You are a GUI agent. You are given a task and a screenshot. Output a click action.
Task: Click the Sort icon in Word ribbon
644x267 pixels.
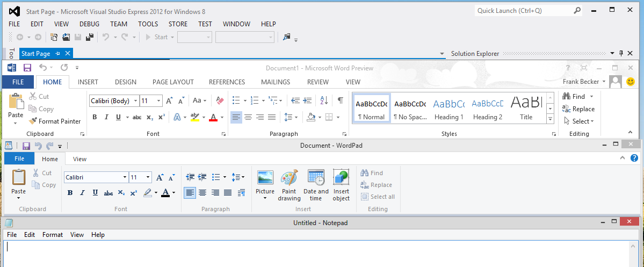[x=324, y=100]
